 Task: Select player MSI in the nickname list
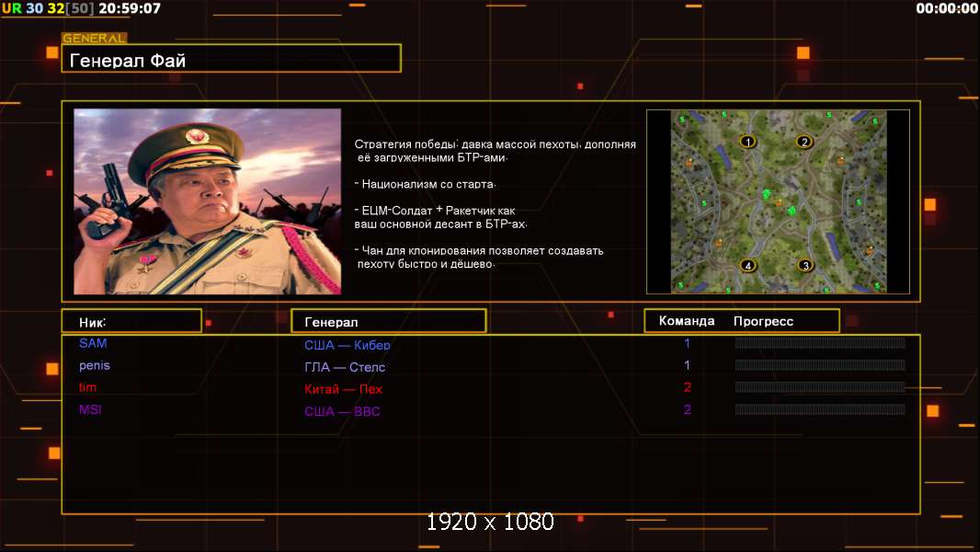pyautogui.click(x=90, y=409)
